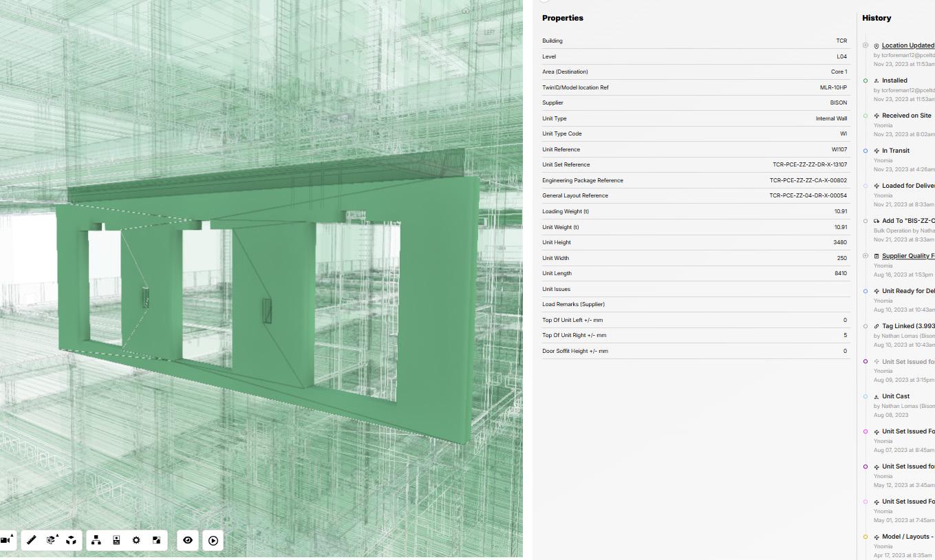Open the Location Updated link
This screenshot has width=935, height=560.
click(x=908, y=45)
